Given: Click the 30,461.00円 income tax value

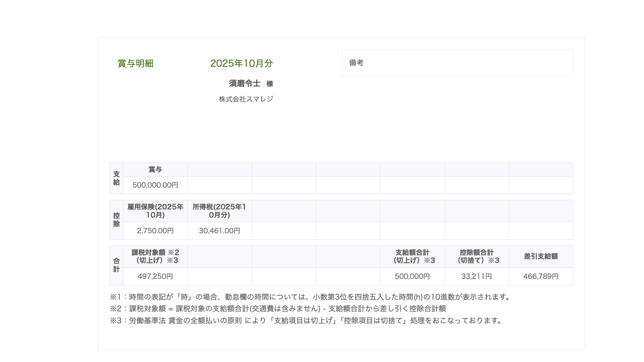Looking at the screenshot, I should [x=219, y=231].
